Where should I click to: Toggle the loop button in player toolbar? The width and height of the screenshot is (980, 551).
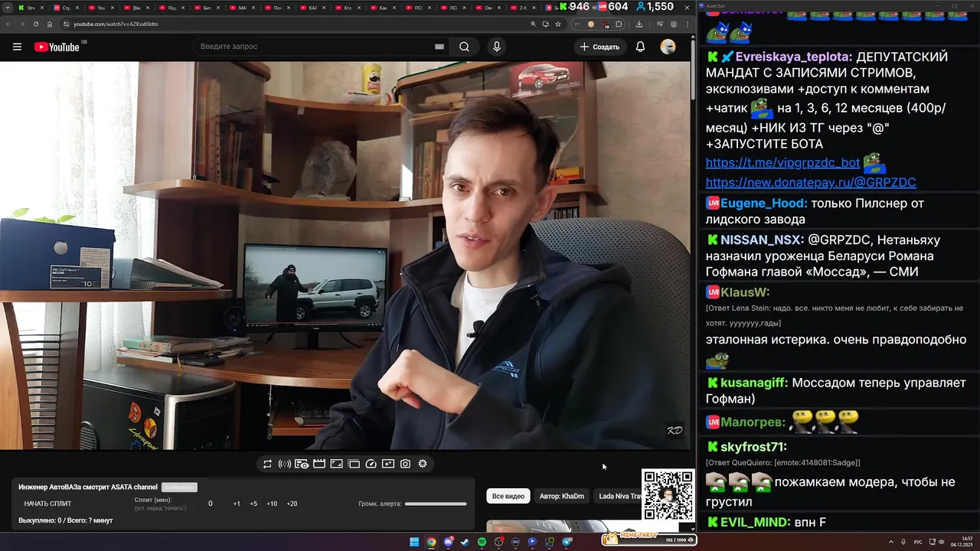pyautogui.click(x=267, y=464)
